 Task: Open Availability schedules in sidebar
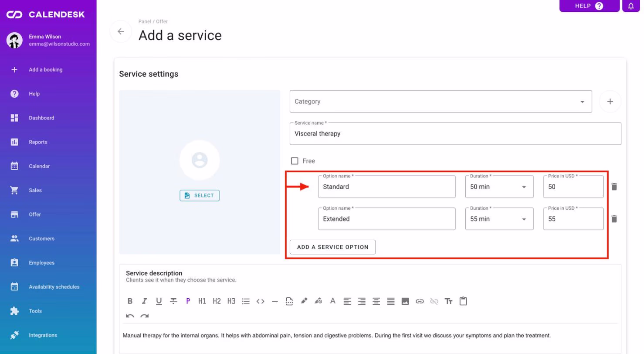[48, 287]
